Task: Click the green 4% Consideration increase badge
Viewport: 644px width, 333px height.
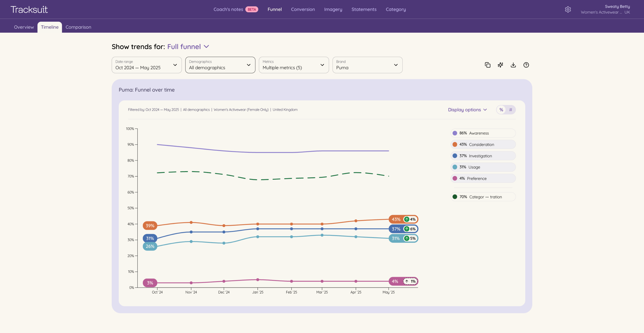Action: pyautogui.click(x=410, y=219)
